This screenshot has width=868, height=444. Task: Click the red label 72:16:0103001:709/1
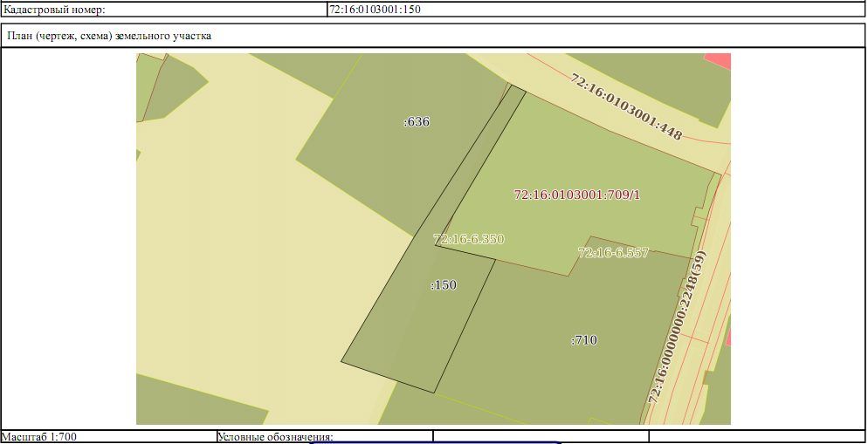point(577,195)
